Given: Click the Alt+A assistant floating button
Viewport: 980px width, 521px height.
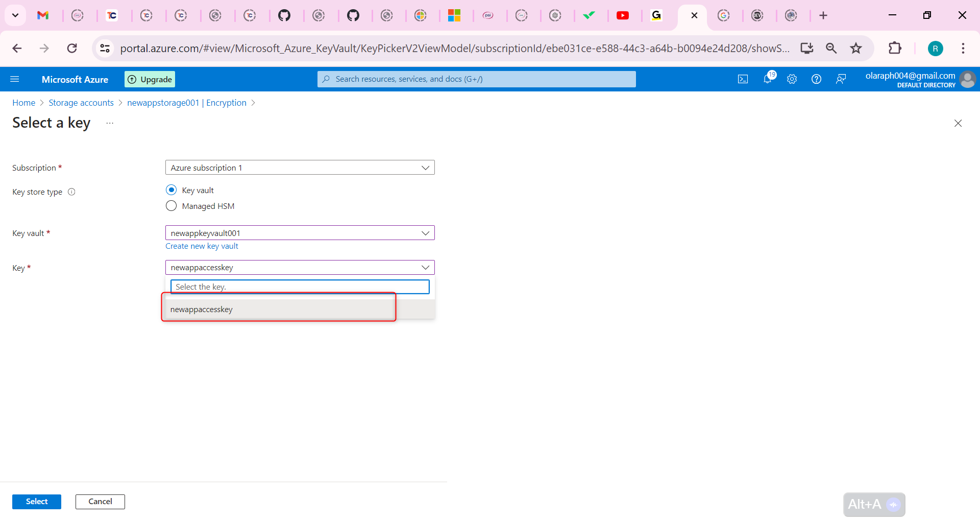Looking at the screenshot, I should (x=874, y=505).
